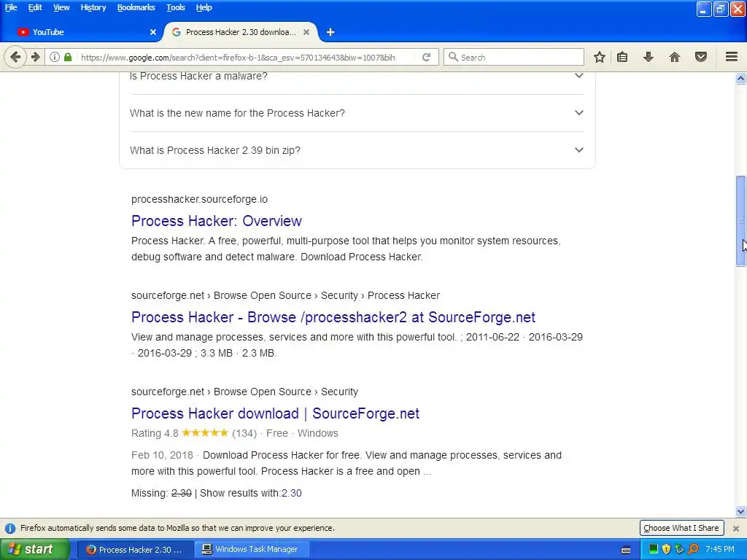This screenshot has height=560, width=747.
Task: Click the green Task Manager tray icon
Action: point(654,549)
